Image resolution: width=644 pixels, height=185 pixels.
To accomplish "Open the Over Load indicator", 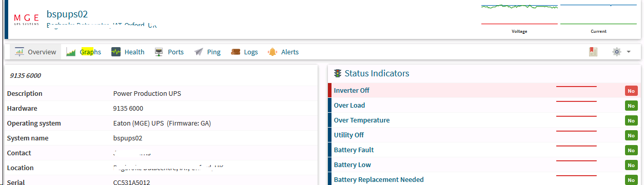I will pyautogui.click(x=349, y=105).
